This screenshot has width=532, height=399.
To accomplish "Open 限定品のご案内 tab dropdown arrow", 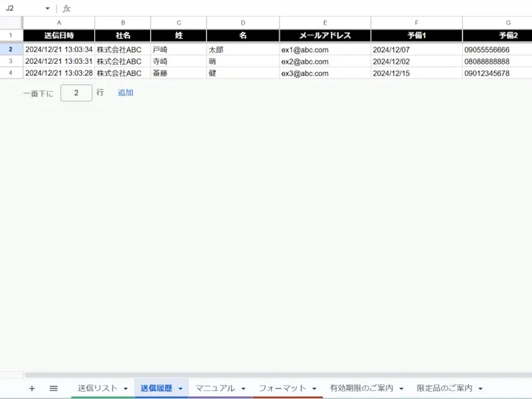I will coord(480,389).
